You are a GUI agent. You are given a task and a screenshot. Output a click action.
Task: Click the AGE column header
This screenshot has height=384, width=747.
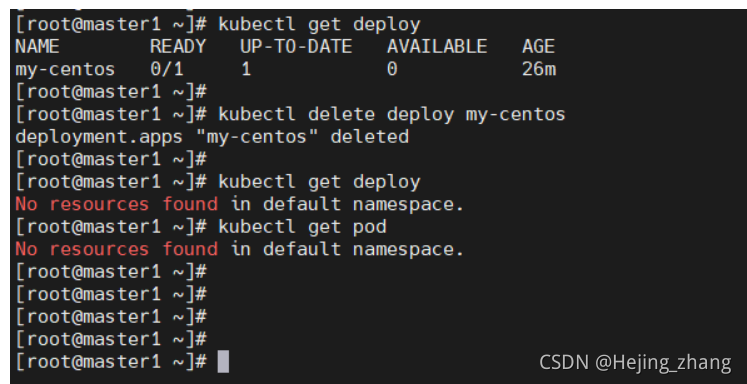[x=538, y=47]
